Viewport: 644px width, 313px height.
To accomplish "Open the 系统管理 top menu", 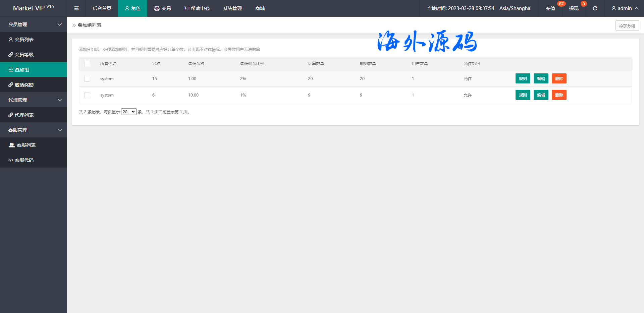I will (x=232, y=8).
